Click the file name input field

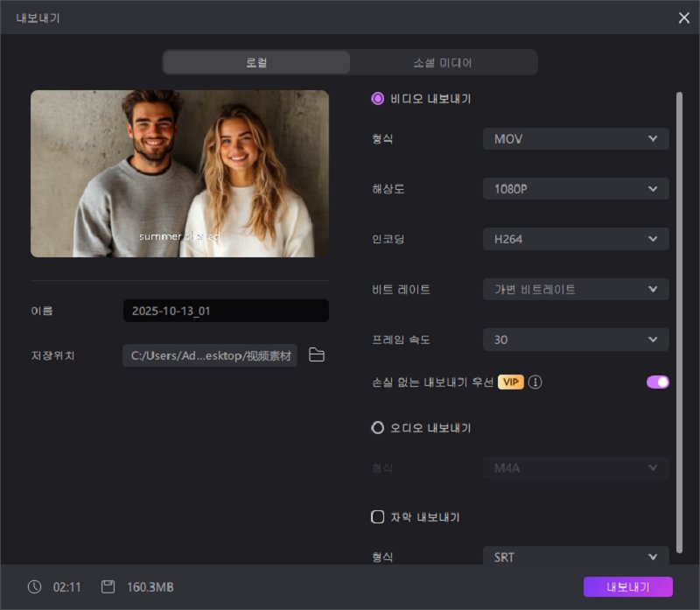click(226, 311)
